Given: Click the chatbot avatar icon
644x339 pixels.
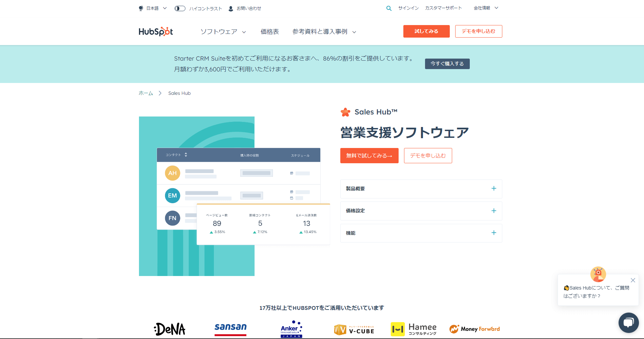Looking at the screenshot, I should click(598, 274).
